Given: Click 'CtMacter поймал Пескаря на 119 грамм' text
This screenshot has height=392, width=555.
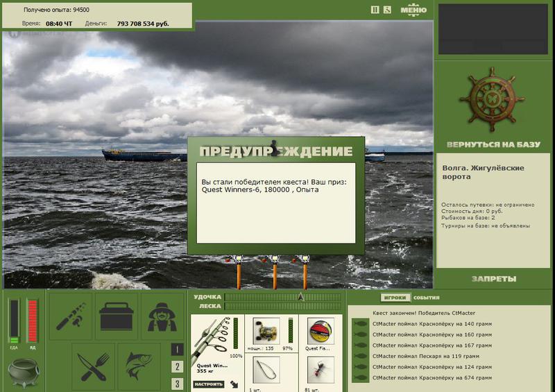Looking at the screenshot, I should pos(426,356).
